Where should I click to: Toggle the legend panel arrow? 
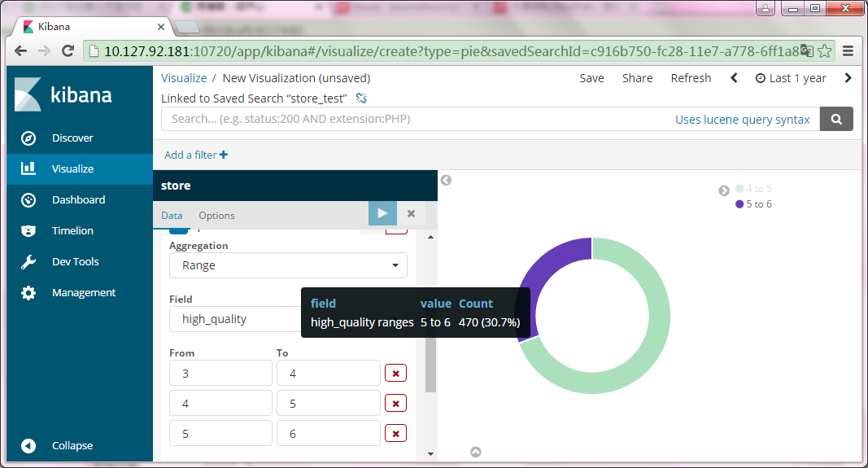[x=723, y=190]
